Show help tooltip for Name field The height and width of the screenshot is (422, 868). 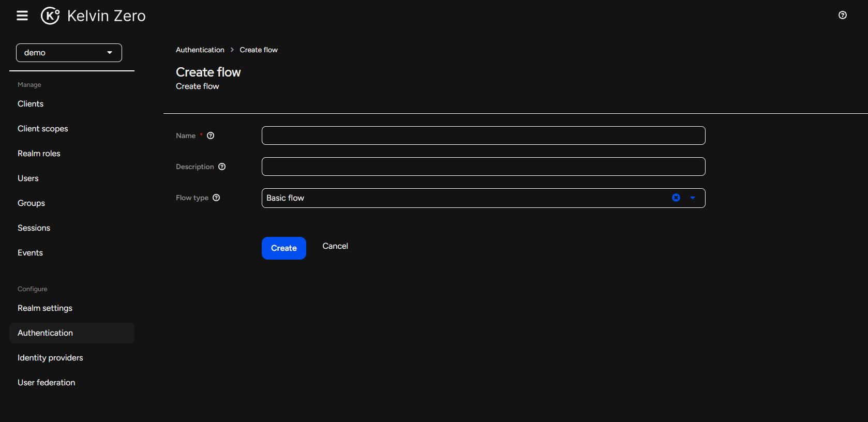coord(211,135)
